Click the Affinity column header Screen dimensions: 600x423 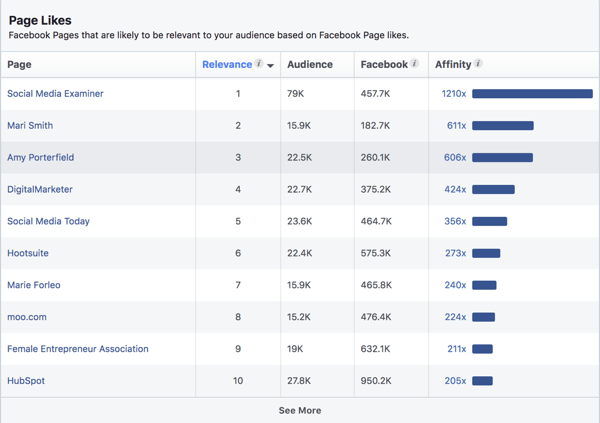(453, 64)
